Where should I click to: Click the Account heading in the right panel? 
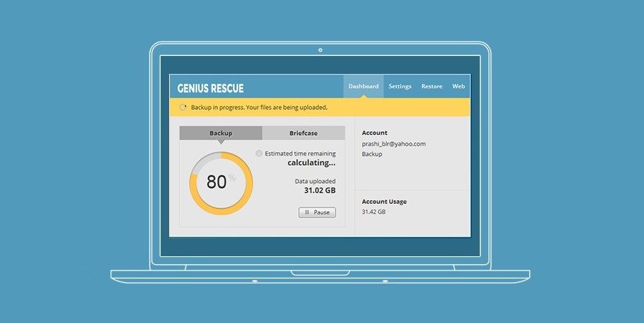coord(374,133)
